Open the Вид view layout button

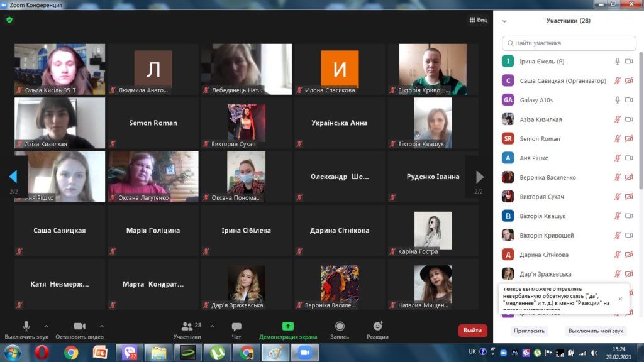click(479, 20)
